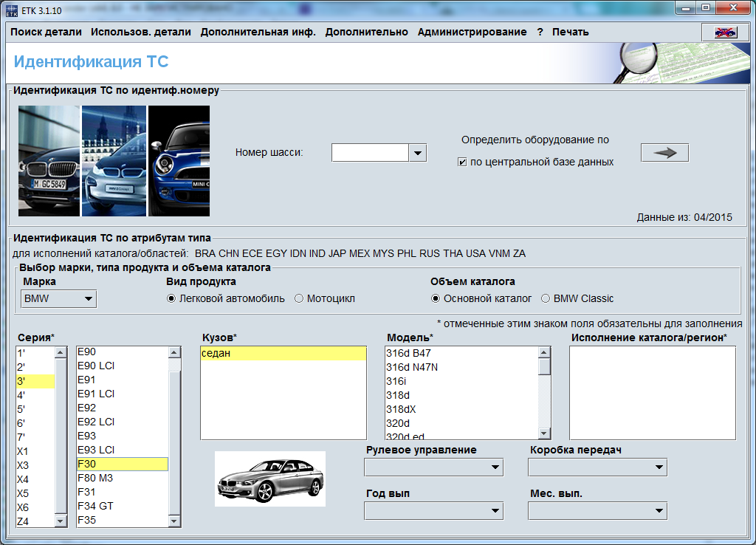Open the Рулевое управление dropdown
The height and width of the screenshot is (545, 756).
pyautogui.click(x=434, y=467)
